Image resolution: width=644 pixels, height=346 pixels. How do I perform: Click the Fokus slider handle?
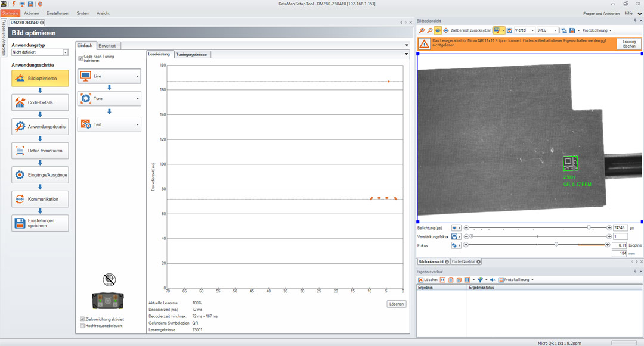pos(556,244)
